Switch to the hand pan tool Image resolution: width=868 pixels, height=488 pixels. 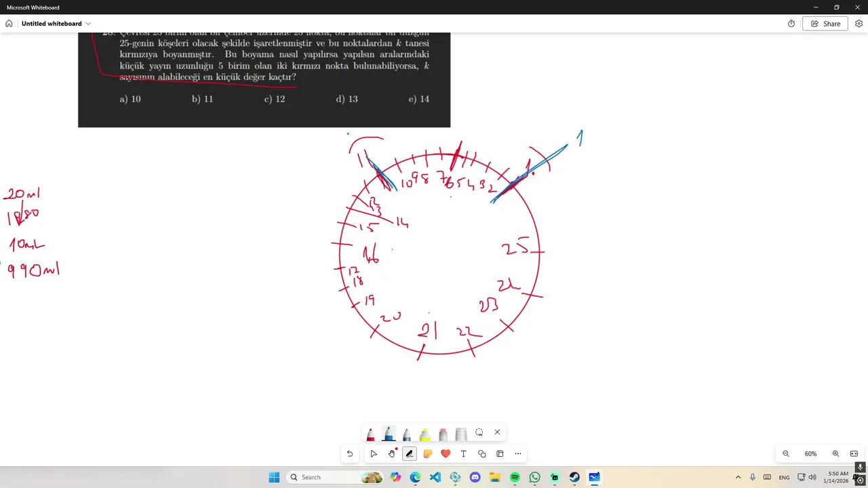coord(391,454)
